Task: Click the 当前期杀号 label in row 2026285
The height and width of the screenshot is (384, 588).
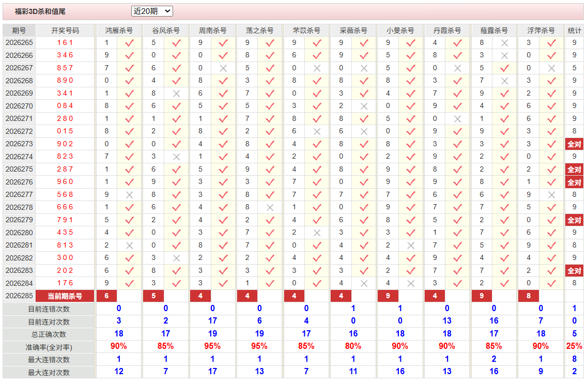Action: click(x=65, y=296)
